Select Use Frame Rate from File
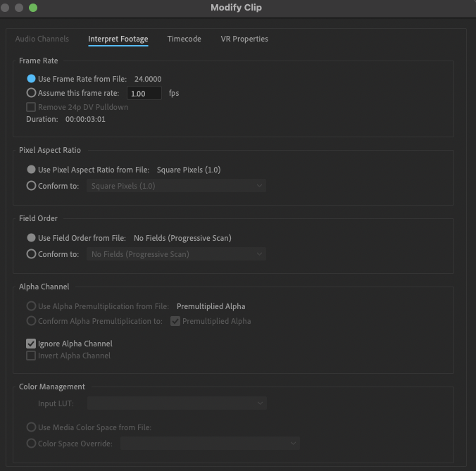The image size is (476, 471). pyautogui.click(x=31, y=79)
